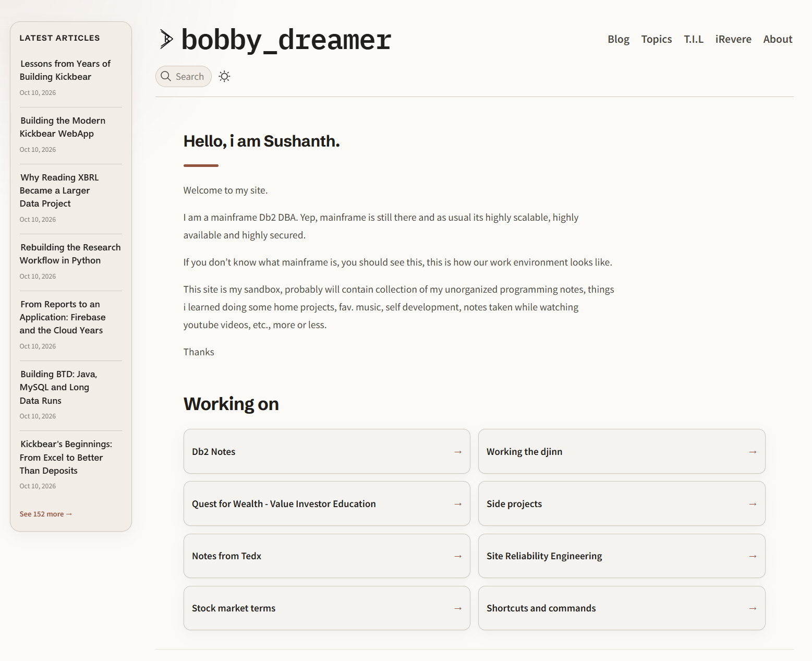Go to Topics in the navigation
Image resolution: width=812 pixels, height=661 pixels.
657,39
